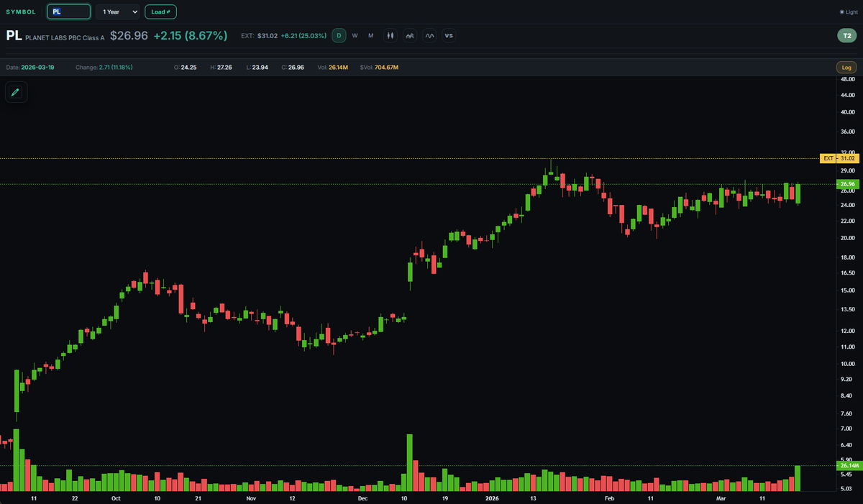Click the $26.96 price text
Screen dimensions: 863x504
click(x=129, y=35)
